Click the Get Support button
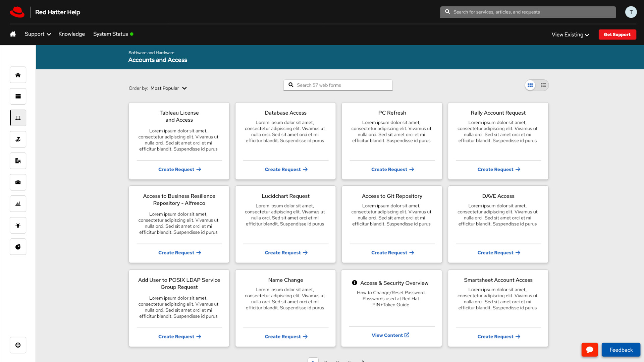Image resolution: width=644 pixels, height=362 pixels. click(617, 35)
